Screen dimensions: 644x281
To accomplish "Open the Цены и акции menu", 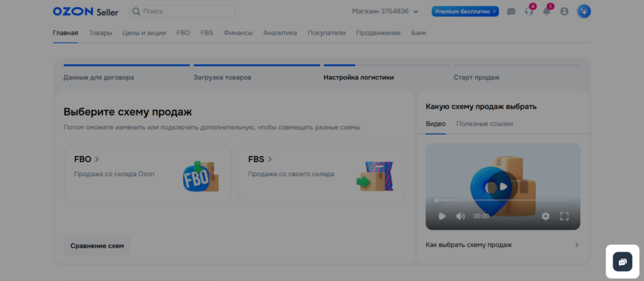I will pos(144,33).
